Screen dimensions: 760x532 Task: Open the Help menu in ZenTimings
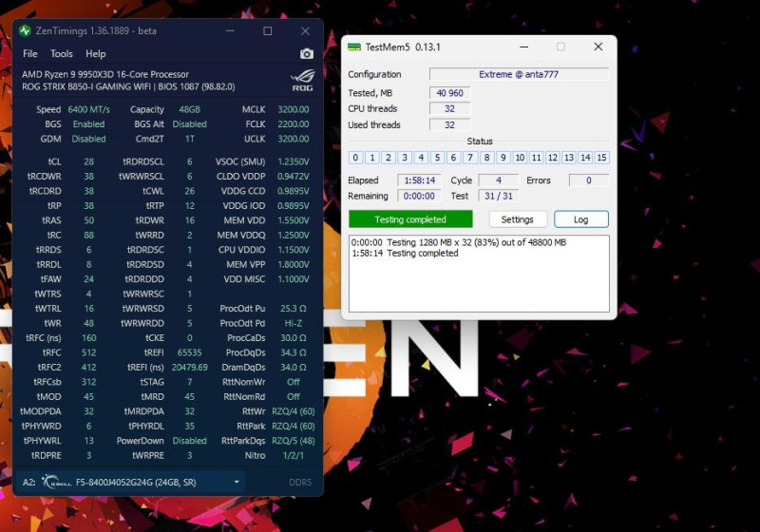pyautogui.click(x=96, y=54)
